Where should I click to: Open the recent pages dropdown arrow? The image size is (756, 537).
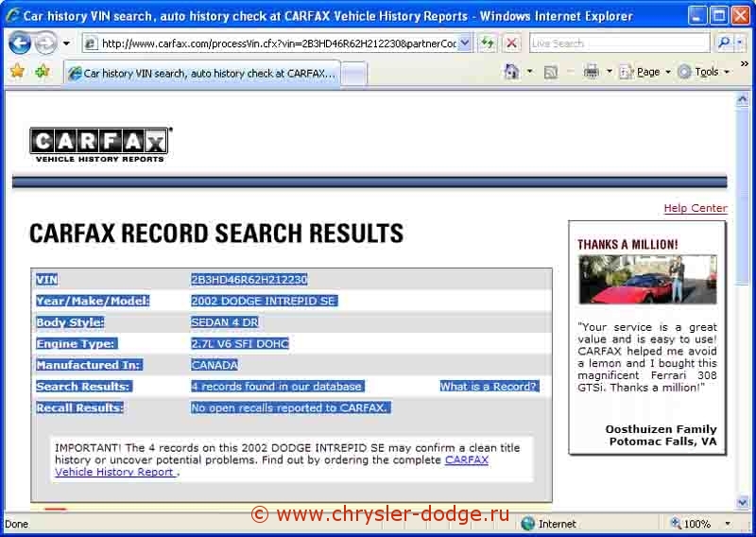click(x=66, y=43)
